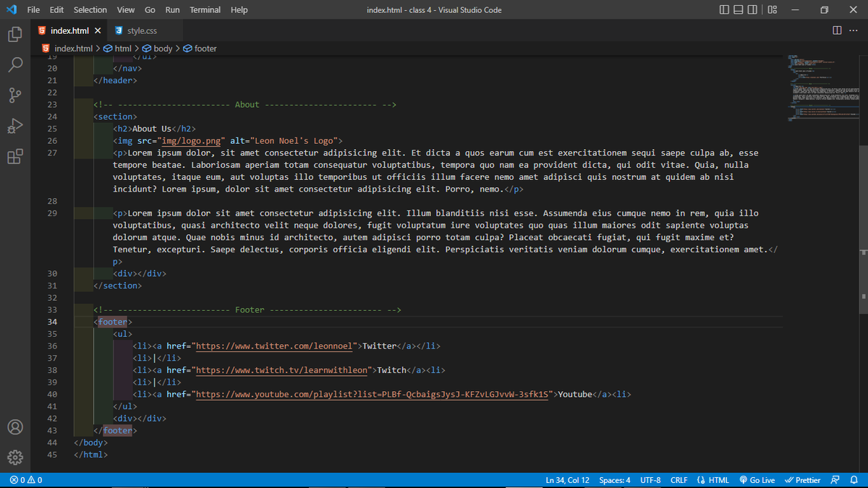Viewport: 868px width, 488px height.
Task: Click the closing </body> tag
Action: [x=90, y=442]
